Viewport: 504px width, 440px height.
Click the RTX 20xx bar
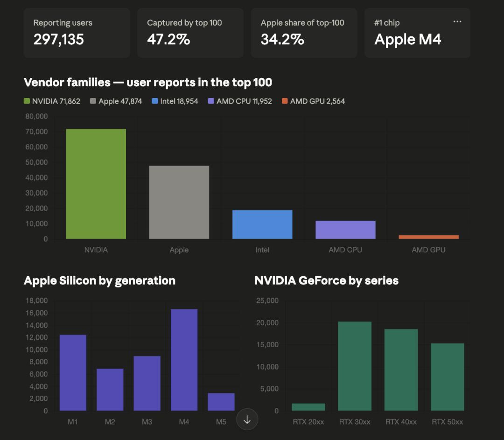click(x=308, y=407)
